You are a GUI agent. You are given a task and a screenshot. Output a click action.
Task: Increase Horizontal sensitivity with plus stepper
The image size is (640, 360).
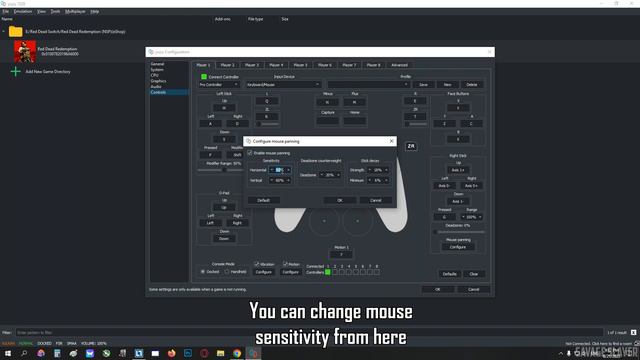[289, 170]
